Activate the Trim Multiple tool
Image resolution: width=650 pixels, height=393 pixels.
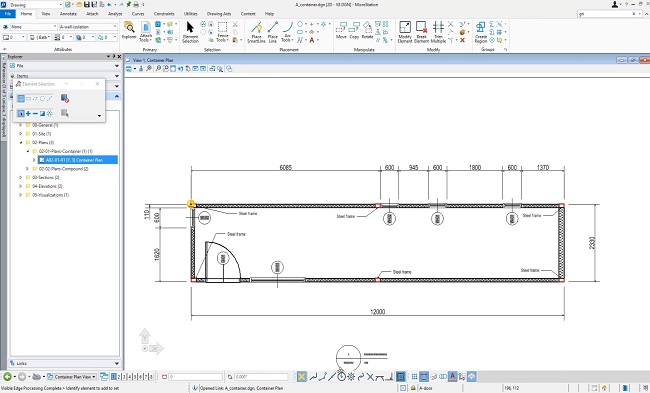coord(438,32)
